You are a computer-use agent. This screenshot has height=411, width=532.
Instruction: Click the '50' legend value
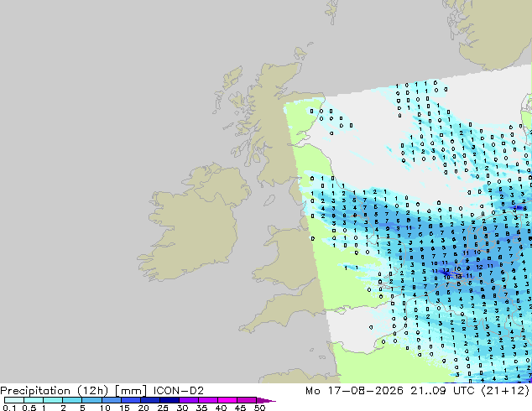(259, 408)
